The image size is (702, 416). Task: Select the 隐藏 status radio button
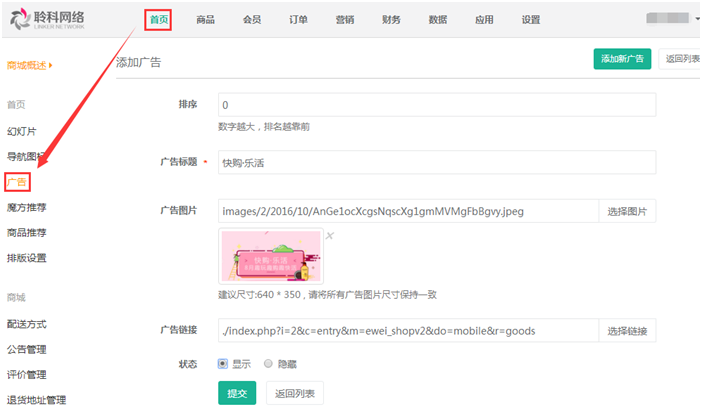pos(268,364)
